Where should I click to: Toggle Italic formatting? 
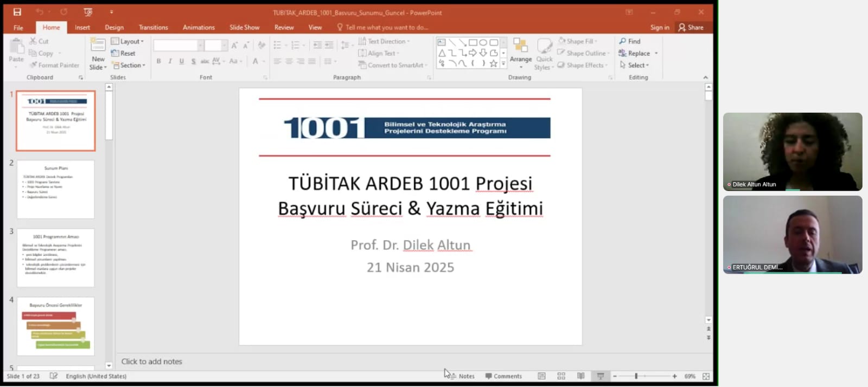point(170,61)
